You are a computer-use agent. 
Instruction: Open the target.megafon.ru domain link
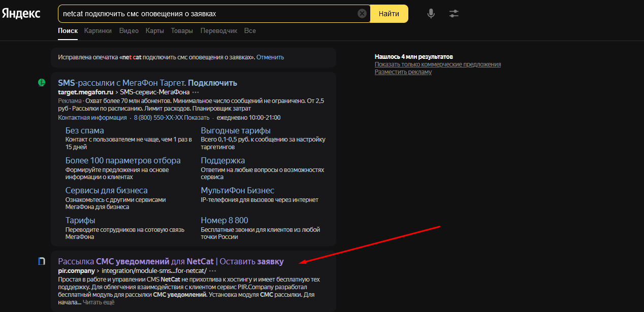(85, 92)
